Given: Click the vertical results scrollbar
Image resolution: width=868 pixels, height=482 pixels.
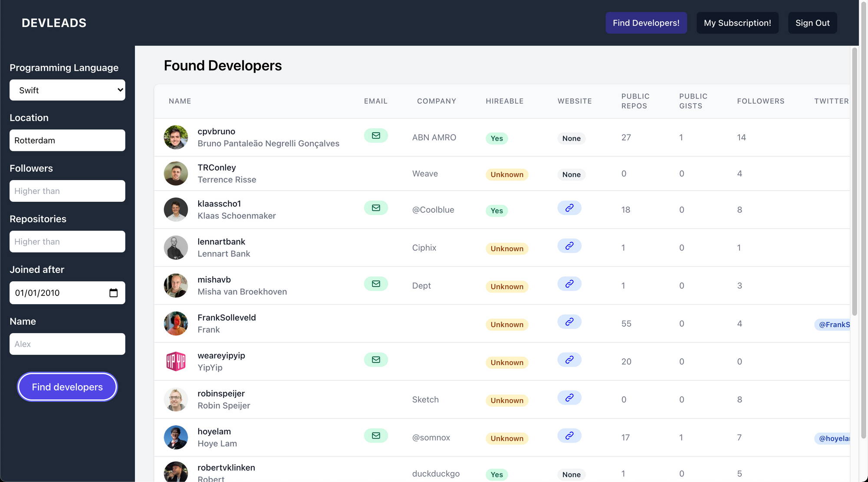Looking at the screenshot, I should coord(854,182).
